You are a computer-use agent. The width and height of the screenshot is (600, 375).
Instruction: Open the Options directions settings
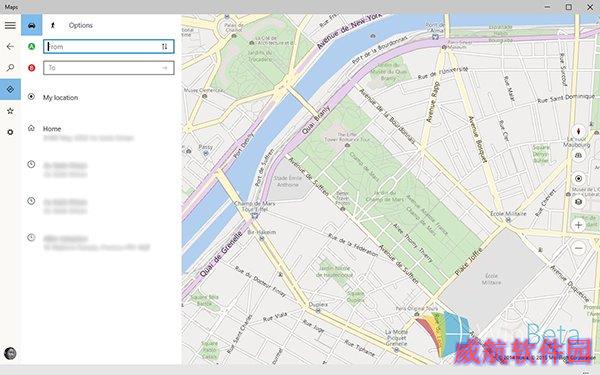[81, 25]
